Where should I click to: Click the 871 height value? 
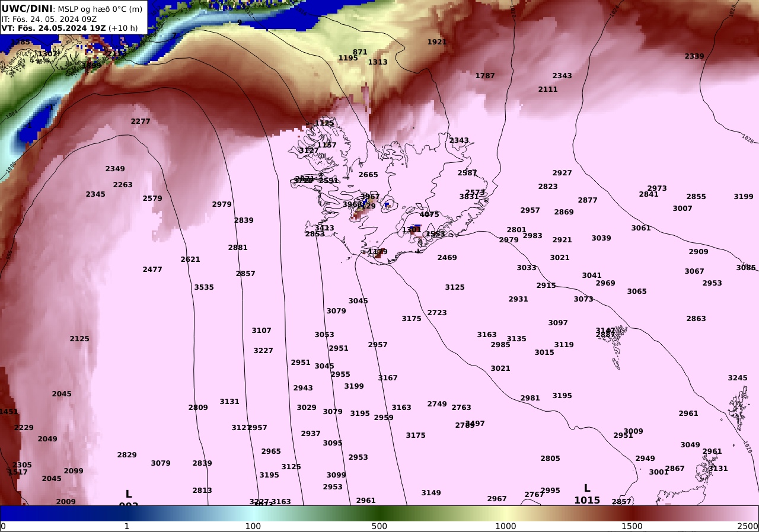tap(360, 52)
